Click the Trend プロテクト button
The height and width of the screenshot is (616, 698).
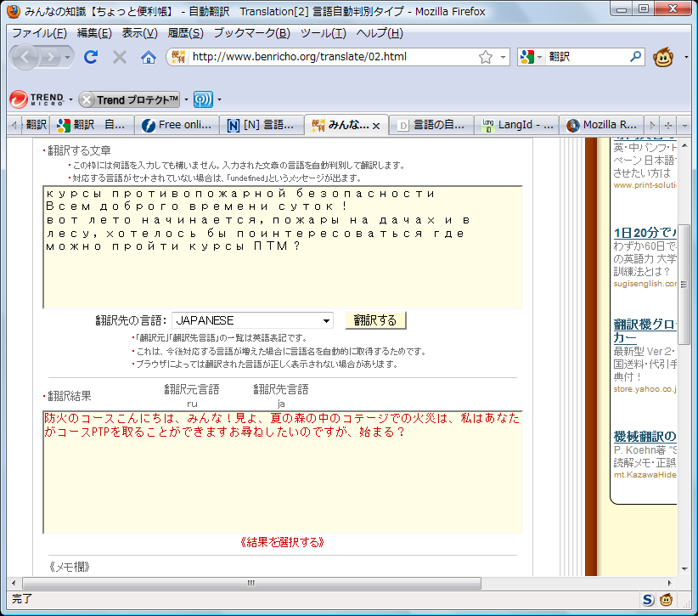click(130, 99)
